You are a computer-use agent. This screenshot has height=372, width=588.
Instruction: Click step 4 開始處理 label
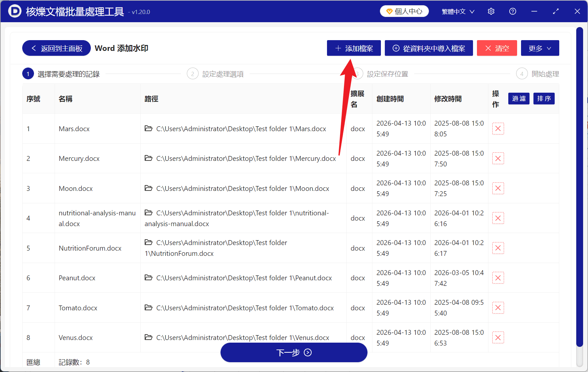545,73
